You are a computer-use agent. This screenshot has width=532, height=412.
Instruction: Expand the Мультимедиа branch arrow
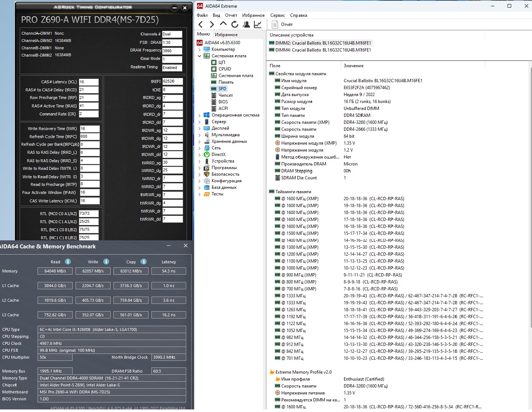[x=200, y=135]
